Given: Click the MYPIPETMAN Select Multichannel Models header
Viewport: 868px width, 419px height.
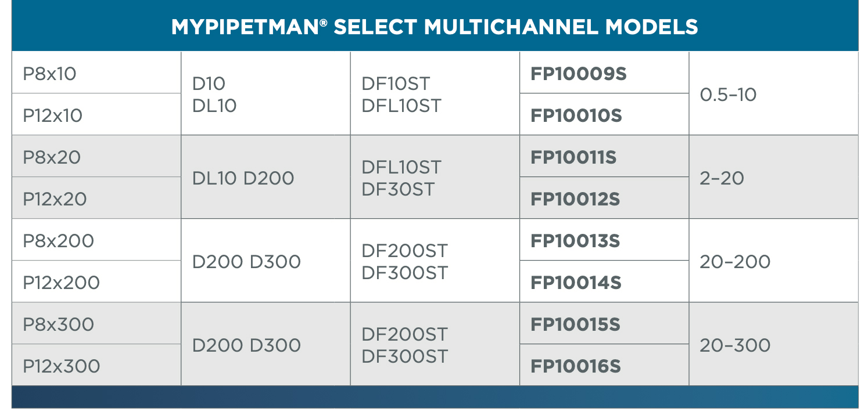Looking at the screenshot, I should pos(434,27).
